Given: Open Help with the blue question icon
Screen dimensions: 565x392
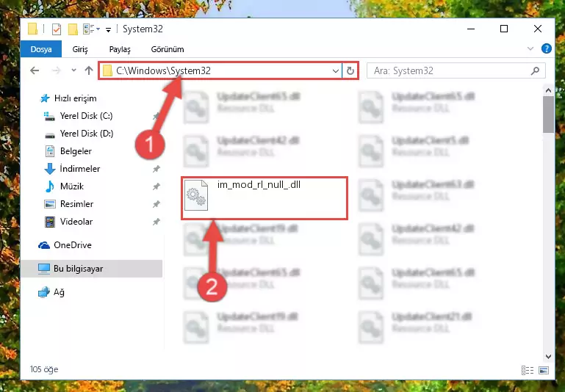Looking at the screenshot, I should click(546, 48).
